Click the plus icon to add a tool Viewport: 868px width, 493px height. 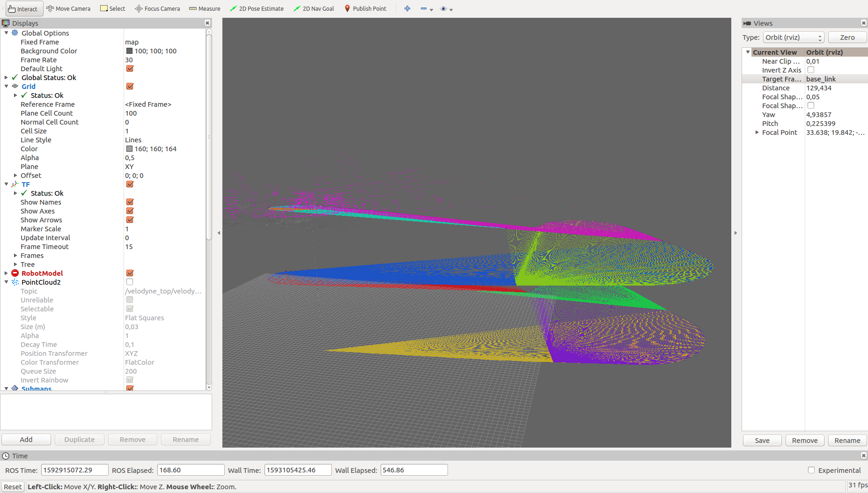(x=407, y=8)
